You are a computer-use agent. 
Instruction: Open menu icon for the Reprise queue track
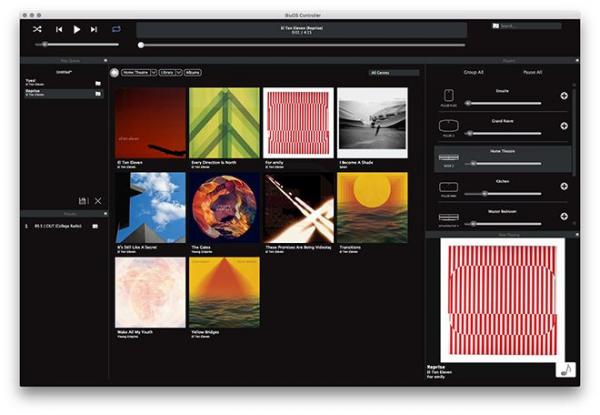click(x=98, y=93)
